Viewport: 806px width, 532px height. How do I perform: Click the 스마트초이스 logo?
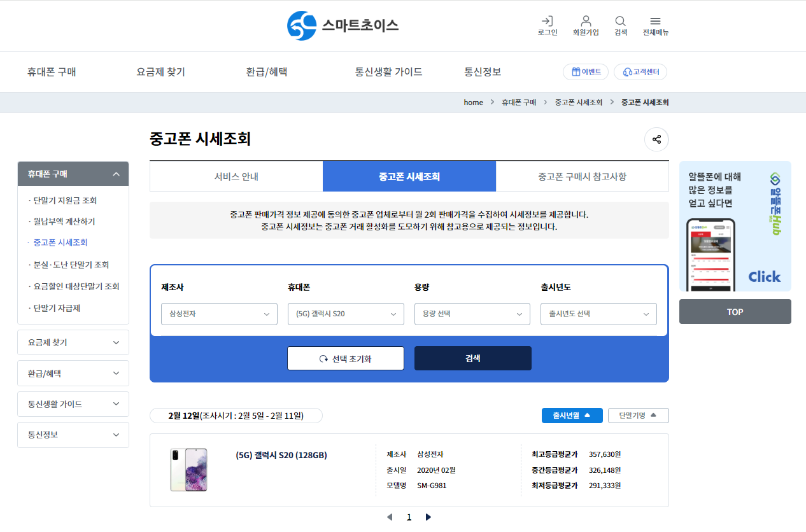[343, 25]
